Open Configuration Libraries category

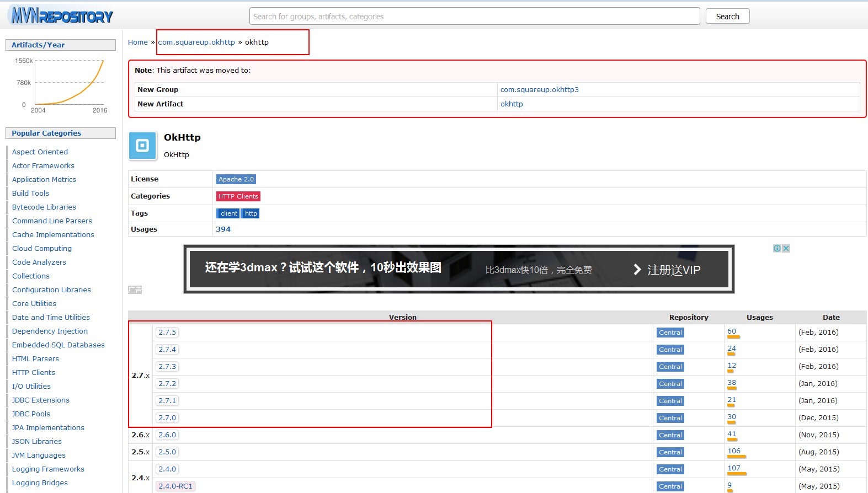click(51, 290)
